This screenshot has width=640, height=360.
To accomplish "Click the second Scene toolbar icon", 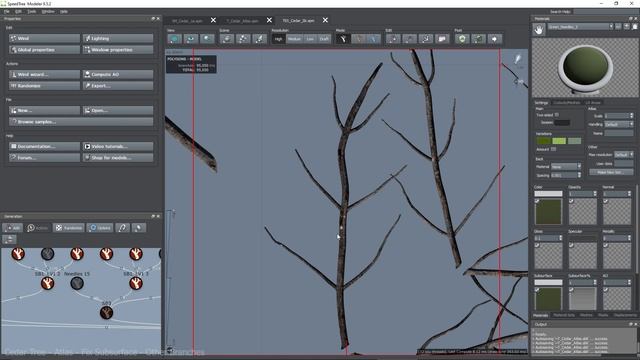I will coord(243,39).
